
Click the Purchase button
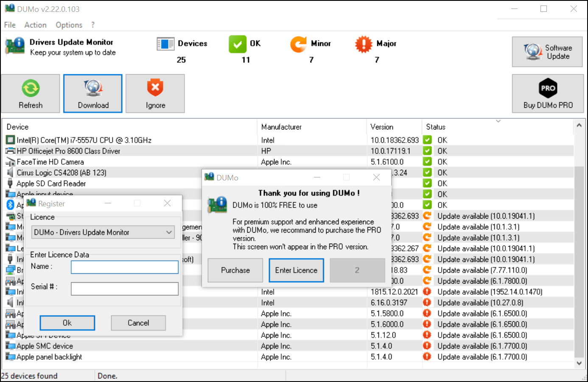coord(235,270)
